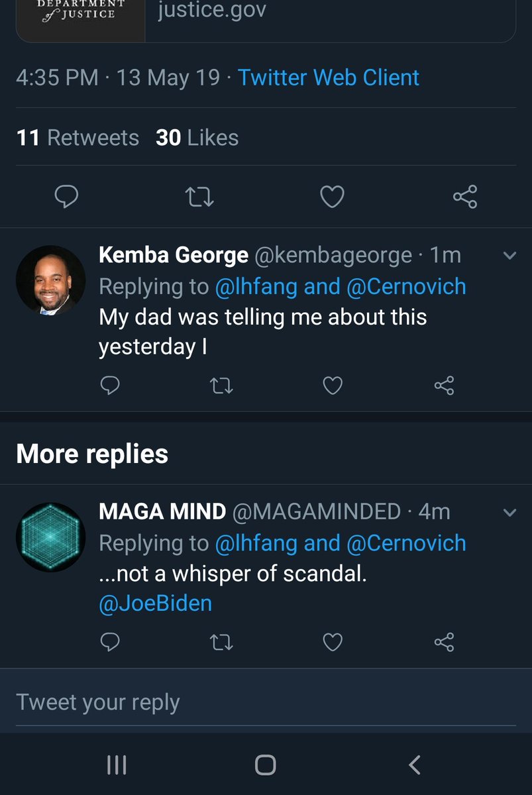View the 30 Likes list
532x795 pixels.
coord(197,138)
